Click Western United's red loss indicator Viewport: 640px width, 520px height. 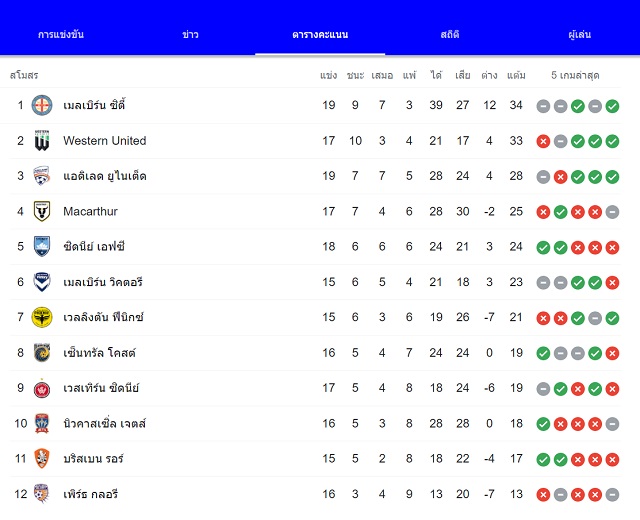pos(543,142)
